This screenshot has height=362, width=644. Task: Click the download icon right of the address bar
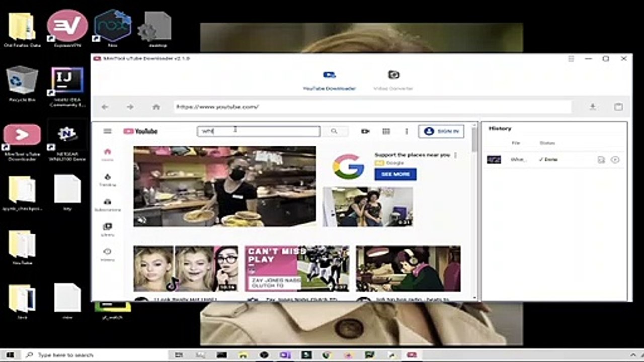pos(593,107)
